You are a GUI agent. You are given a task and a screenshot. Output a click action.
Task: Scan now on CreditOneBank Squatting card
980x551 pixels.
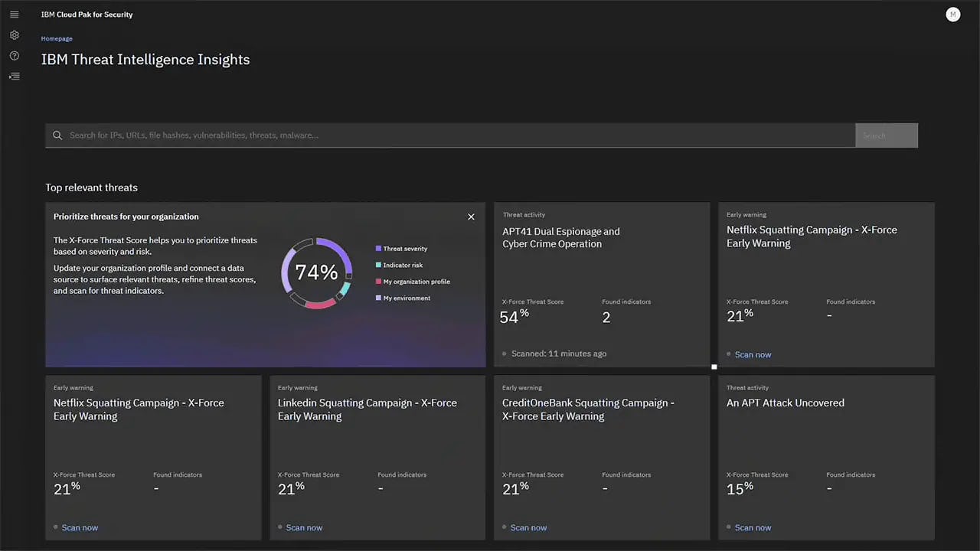[528, 527]
